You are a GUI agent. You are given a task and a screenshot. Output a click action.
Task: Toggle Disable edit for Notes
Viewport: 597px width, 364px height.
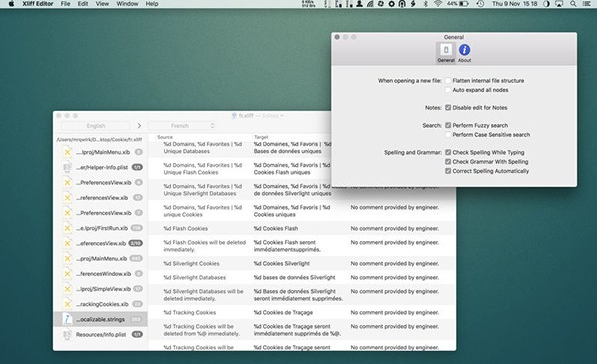(448, 108)
